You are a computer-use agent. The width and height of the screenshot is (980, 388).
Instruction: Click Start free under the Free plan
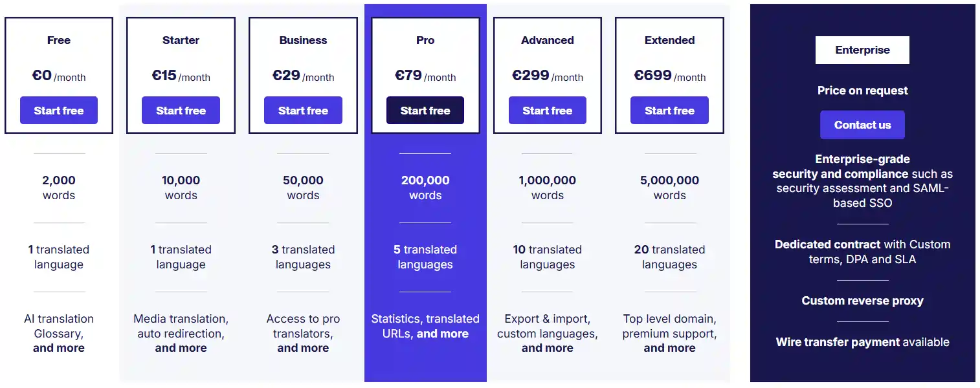pos(59,110)
